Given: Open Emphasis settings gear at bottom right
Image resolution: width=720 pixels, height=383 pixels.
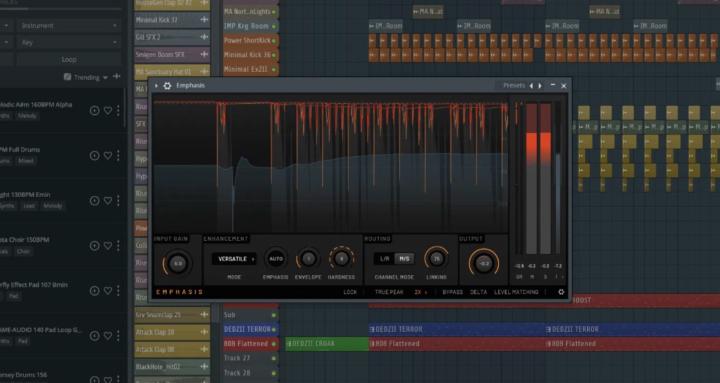Looking at the screenshot, I should click(561, 292).
